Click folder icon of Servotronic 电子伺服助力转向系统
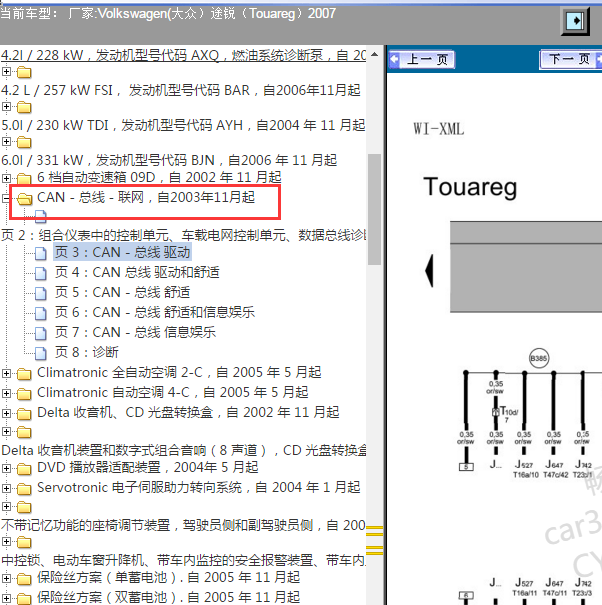 24,488
